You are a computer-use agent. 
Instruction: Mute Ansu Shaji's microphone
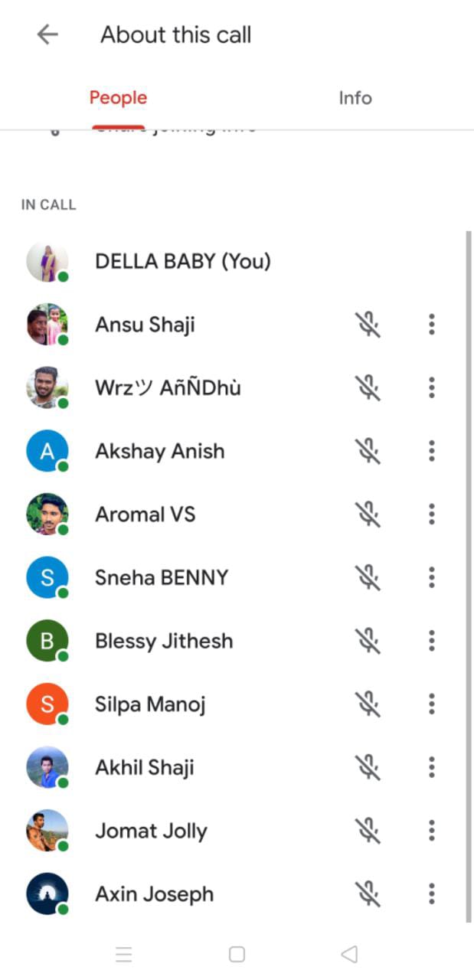pos(368,325)
